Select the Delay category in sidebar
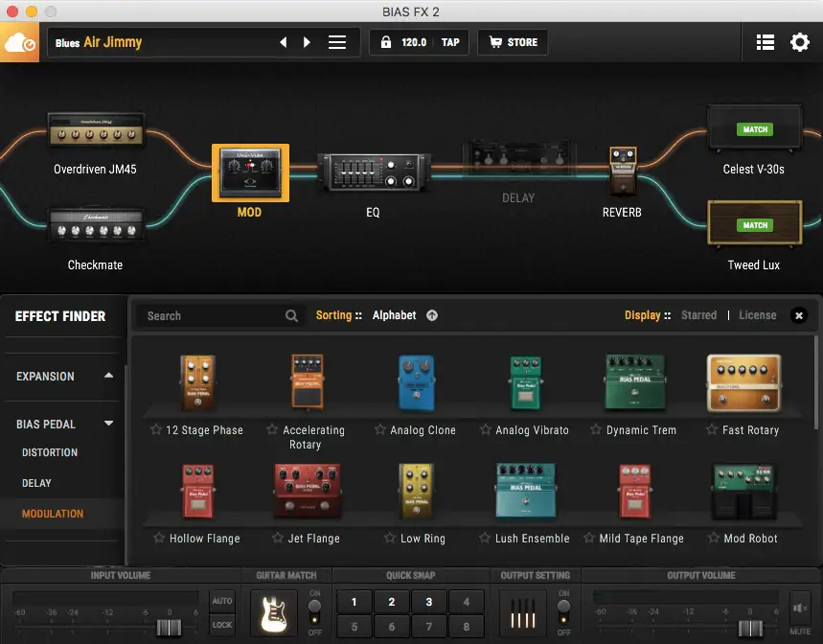The image size is (823, 644). (37, 483)
